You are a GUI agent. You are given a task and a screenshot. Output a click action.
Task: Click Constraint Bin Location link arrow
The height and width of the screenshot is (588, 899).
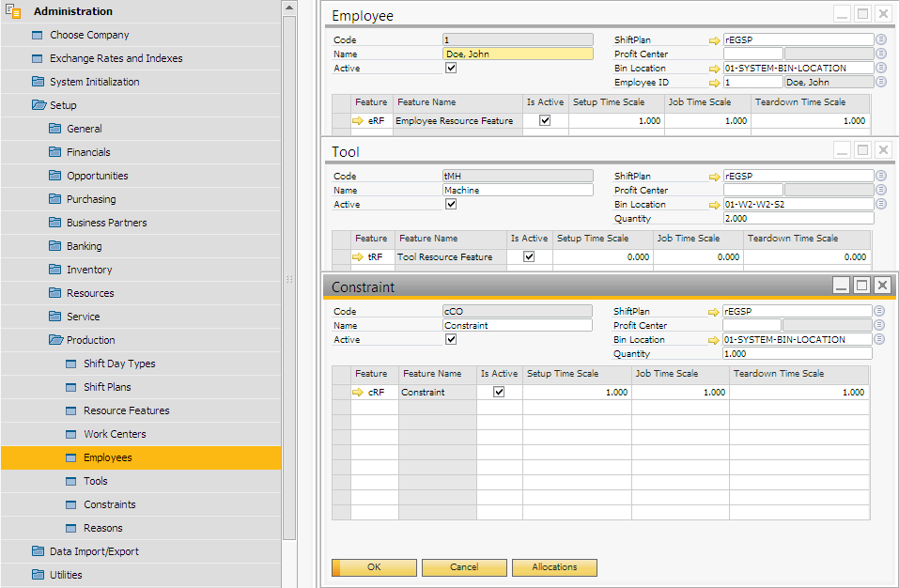(x=714, y=340)
